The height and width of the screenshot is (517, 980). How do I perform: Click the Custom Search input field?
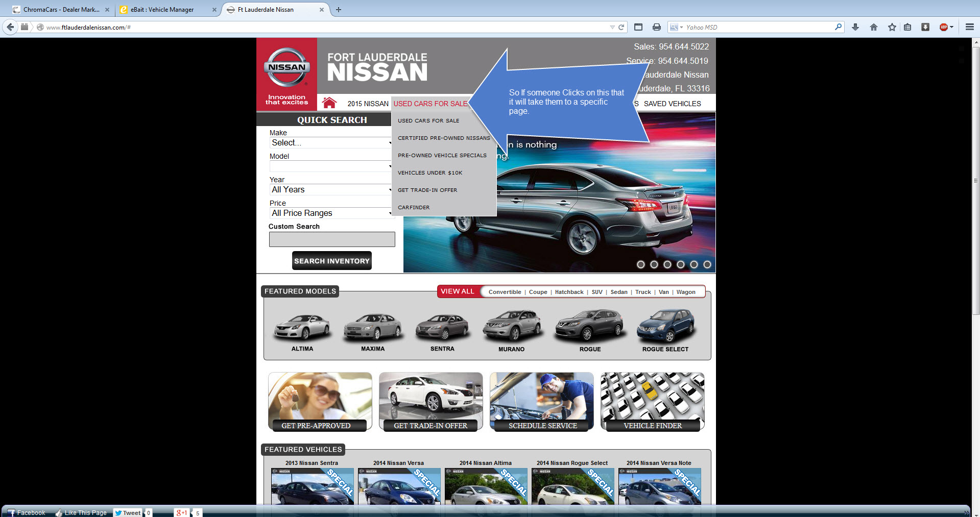(332, 239)
